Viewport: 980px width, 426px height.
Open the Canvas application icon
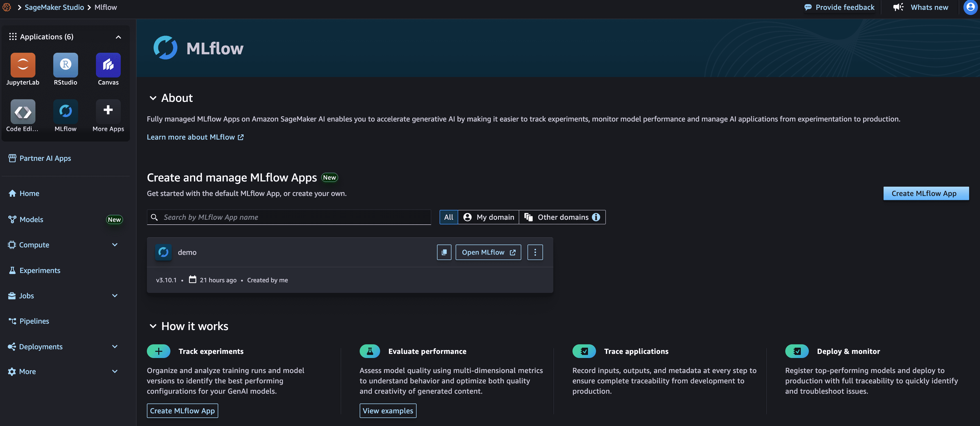coord(108,65)
